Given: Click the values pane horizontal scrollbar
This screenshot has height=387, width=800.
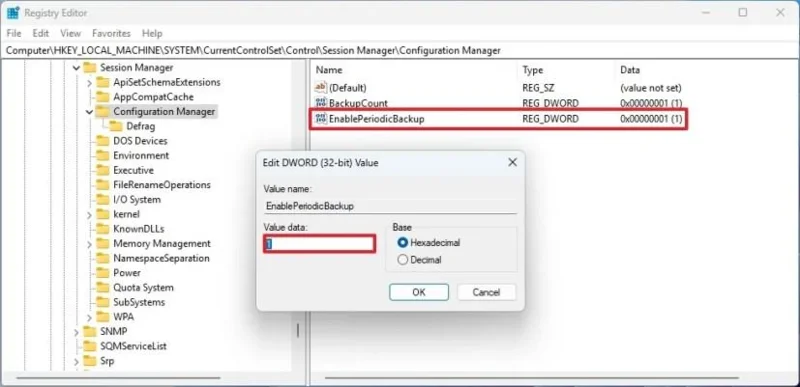Looking at the screenshot, I should (x=531, y=378).
